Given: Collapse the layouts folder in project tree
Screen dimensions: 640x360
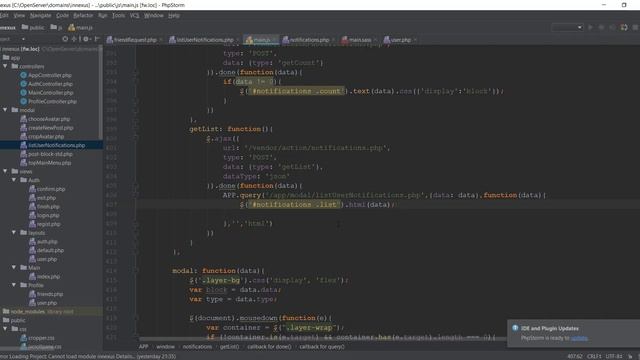Looking at the screenshot, I should [x=14, y=232].
